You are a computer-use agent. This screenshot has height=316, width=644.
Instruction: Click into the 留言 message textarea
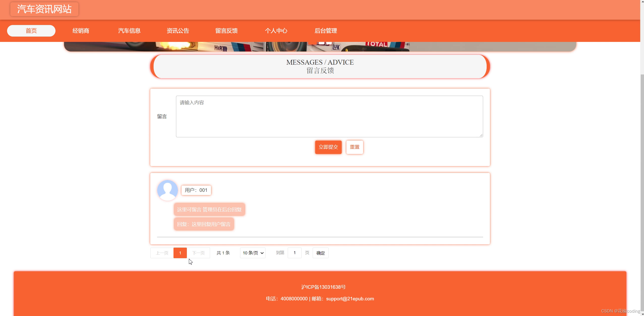coord(329,116)
